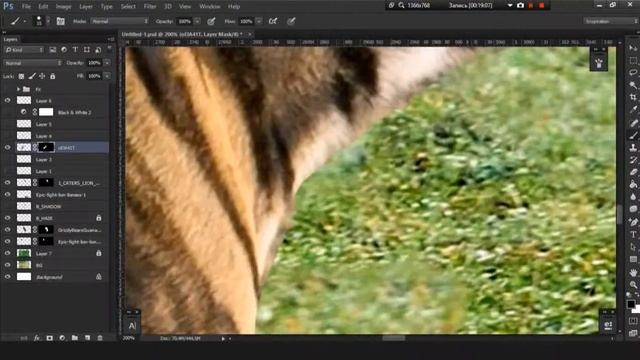Open brush Opacity dropdown in options bar
This screenshot has height=360, width=640.
197,21
